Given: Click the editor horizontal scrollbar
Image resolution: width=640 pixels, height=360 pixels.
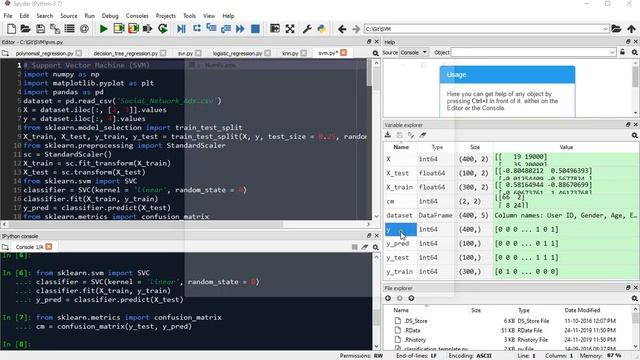Looking at the screenshot, I should click(x=186, y=224).
